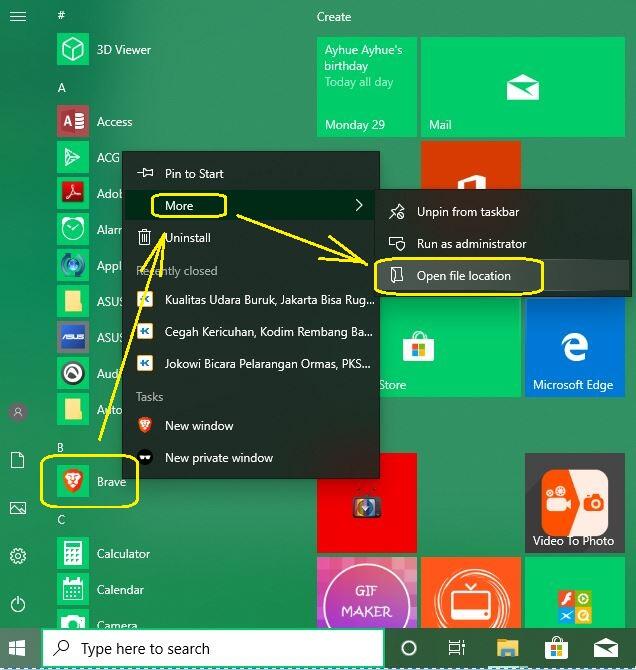Open the Calculator app icon

click(73, 553)
